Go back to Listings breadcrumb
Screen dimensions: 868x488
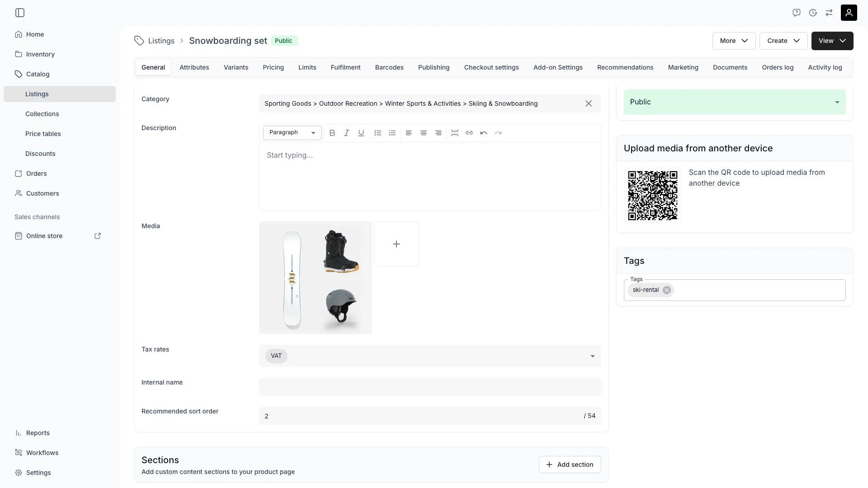[x=161, y=41]
